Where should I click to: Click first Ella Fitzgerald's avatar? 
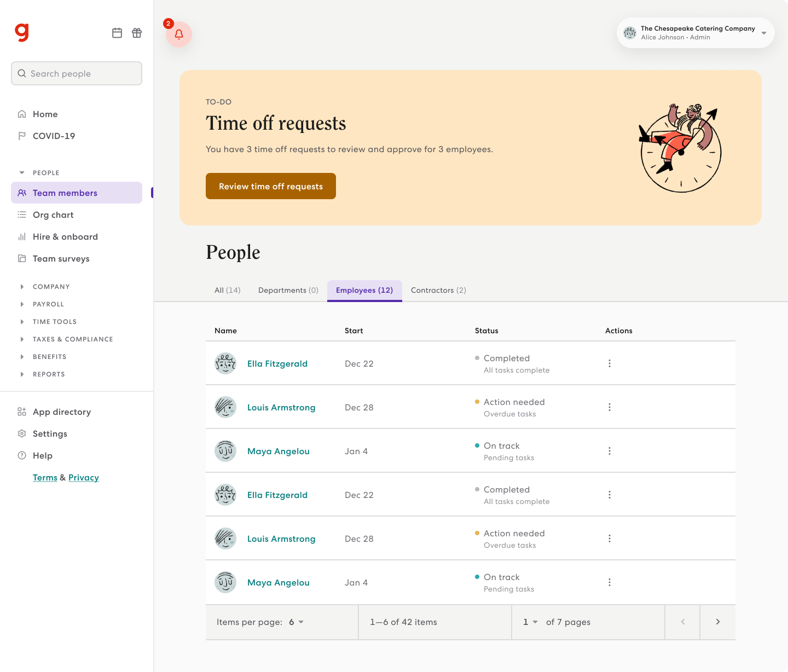[225, 363]
